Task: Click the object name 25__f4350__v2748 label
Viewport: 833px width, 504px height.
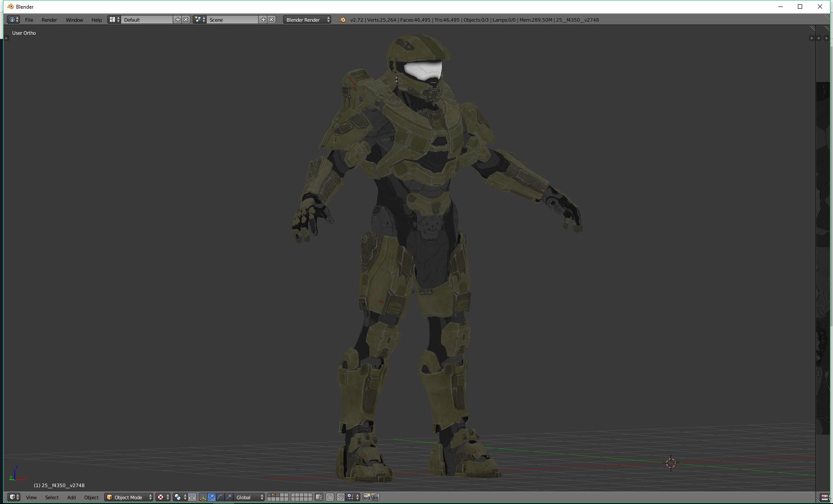Action: pos(59,485)
